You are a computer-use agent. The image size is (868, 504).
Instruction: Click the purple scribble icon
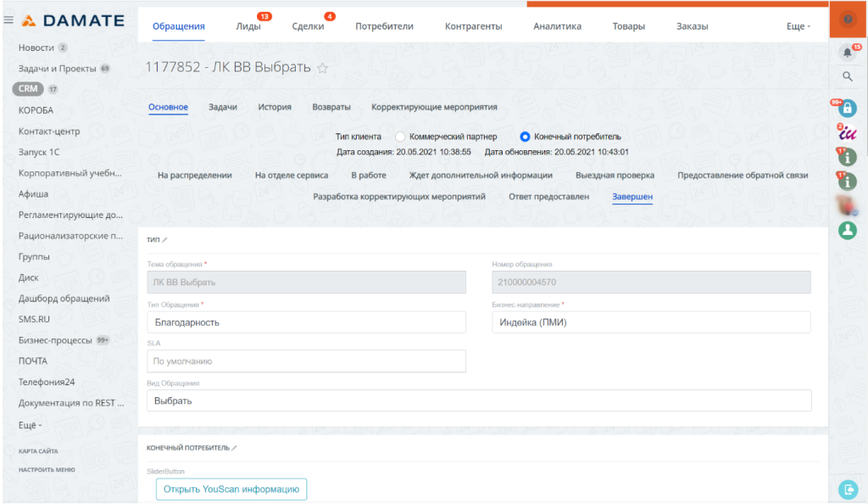click(848, 133)
